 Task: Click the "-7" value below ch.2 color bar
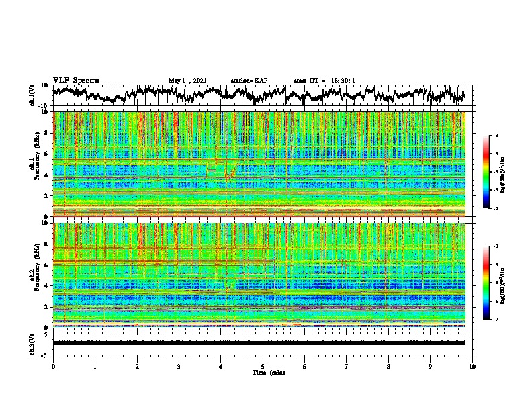coord(496,319)
